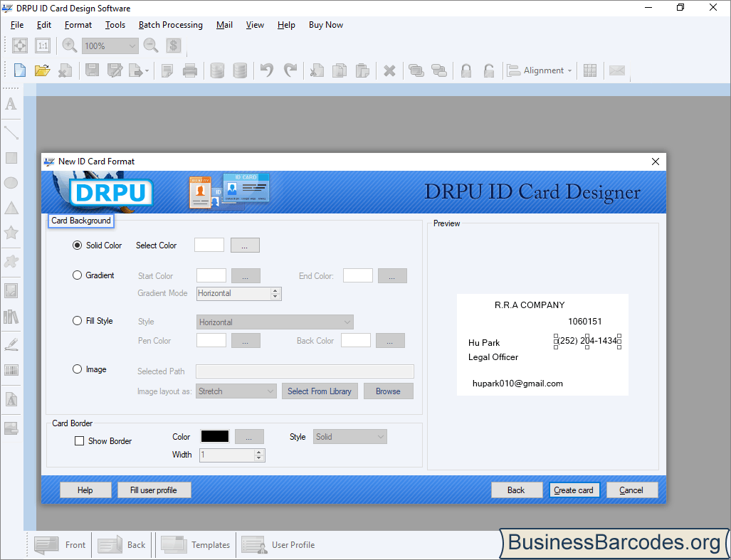Click the Zoom in magnifier icon

point(70,46)
